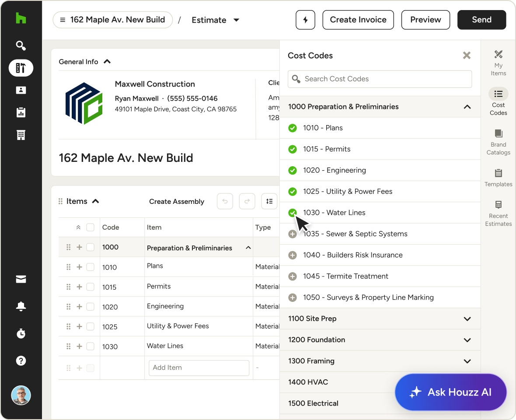Open the help question mark icon
Screen dimensions: 516x420
[21, 361]
